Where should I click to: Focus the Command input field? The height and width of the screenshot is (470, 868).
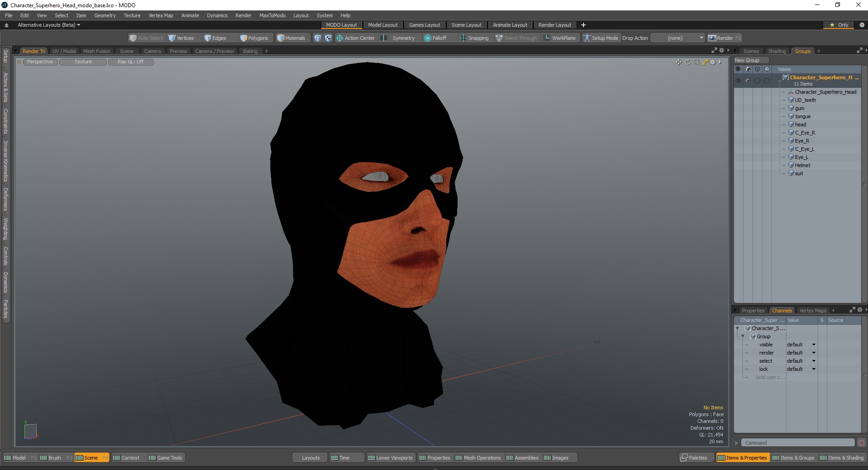click(x=798, y=443)
